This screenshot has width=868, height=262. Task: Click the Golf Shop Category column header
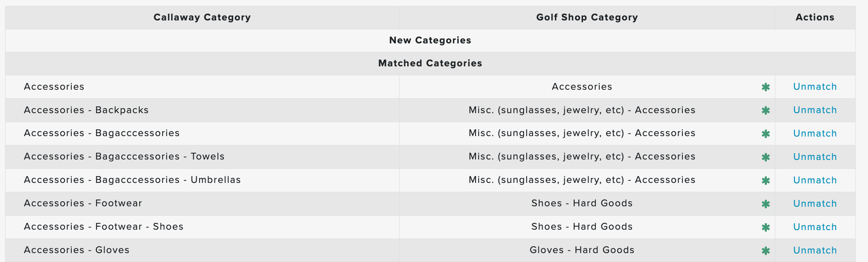[x=587, y=17]
